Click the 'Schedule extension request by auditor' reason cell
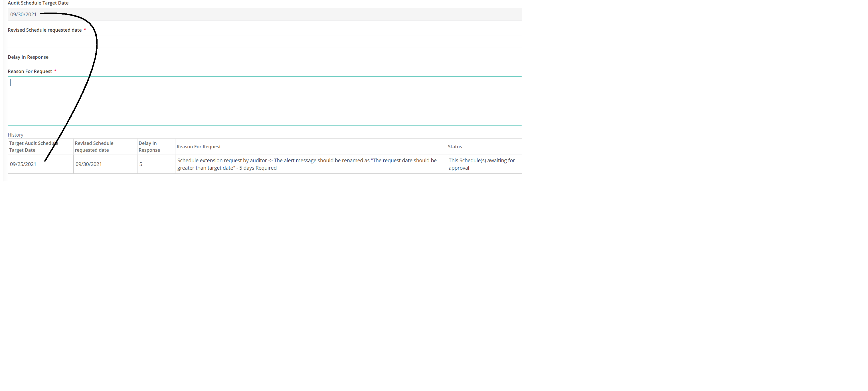Viewport: 868px width, 391px height. click(311, 164)
